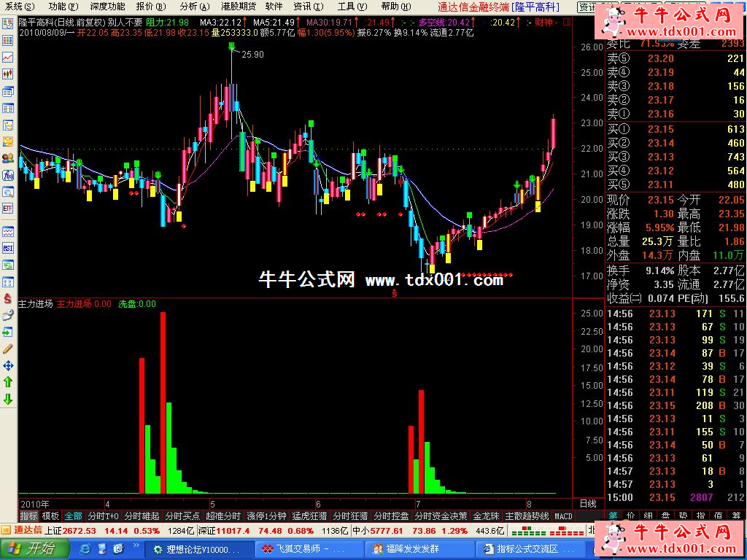Click the red line chart sidebar icon
Image resolution: width=747 pixels, height=560 pixels.
[8, 57]
